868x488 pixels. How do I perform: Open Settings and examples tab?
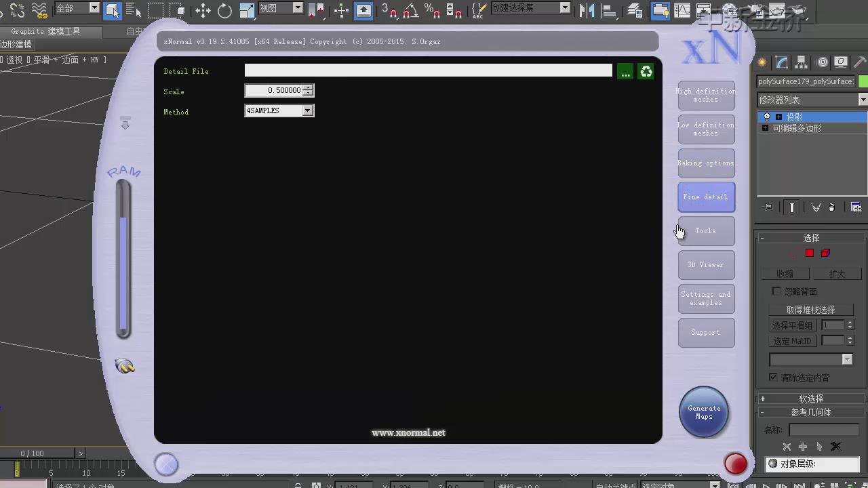click(x=706, y=299)
